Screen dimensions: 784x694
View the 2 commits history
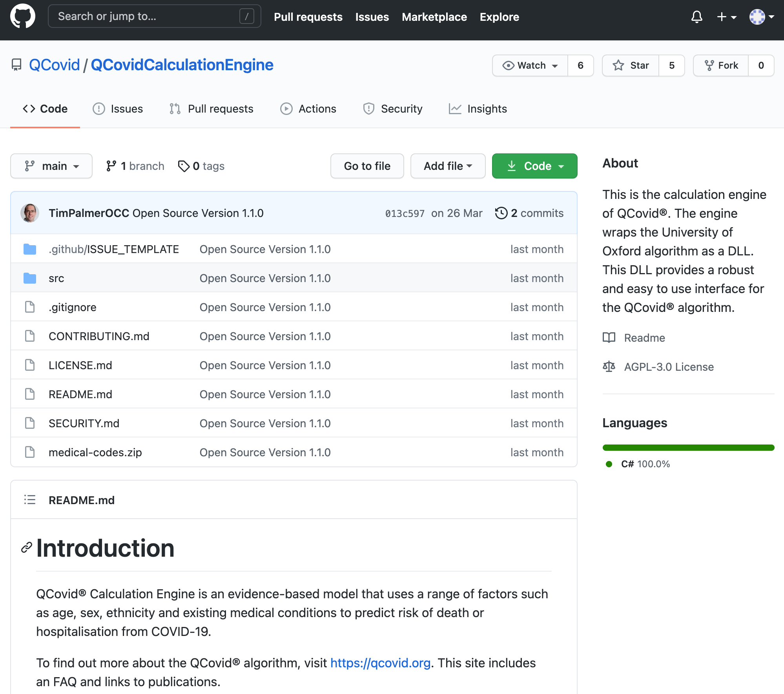(x=529, y=213)
